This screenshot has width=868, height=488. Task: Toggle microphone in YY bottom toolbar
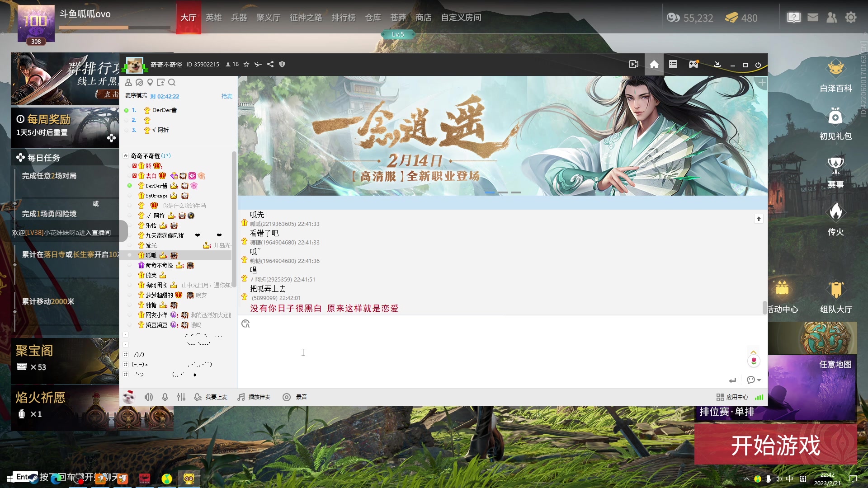[x=165, y=397]
